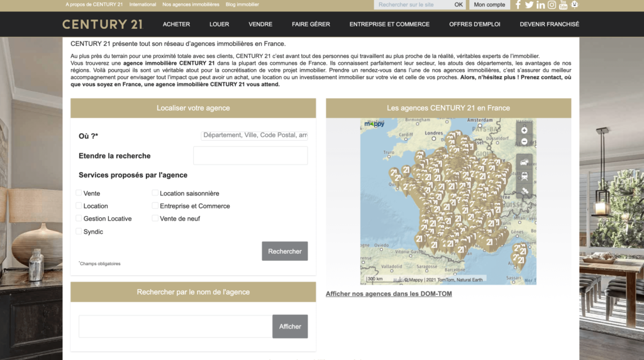This screenshot has height=360, width=644.
Task: Check the Location service checkbox
Action: point(79,205)
